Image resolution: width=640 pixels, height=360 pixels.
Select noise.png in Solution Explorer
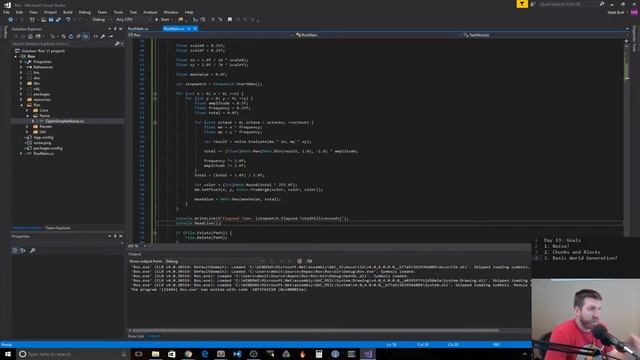[x=42, y=143]
